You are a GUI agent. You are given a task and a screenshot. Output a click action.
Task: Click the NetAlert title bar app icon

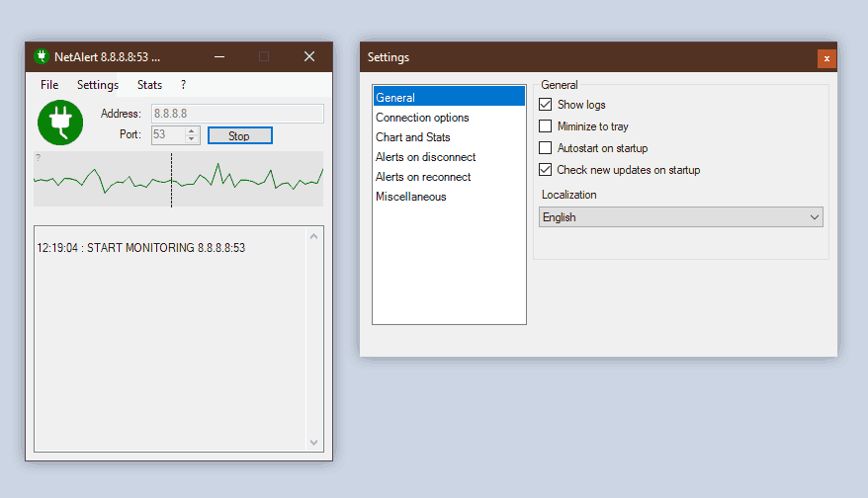pos(42,56)
